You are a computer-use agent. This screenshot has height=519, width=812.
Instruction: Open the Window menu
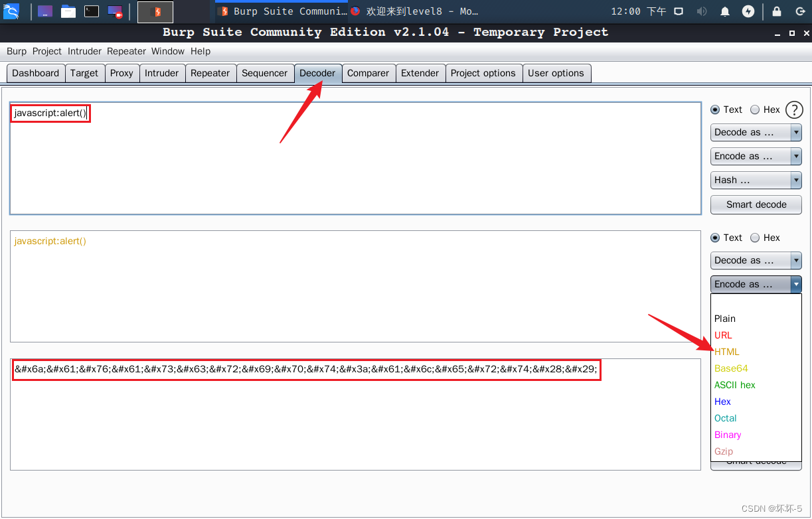tap(167, 51)
